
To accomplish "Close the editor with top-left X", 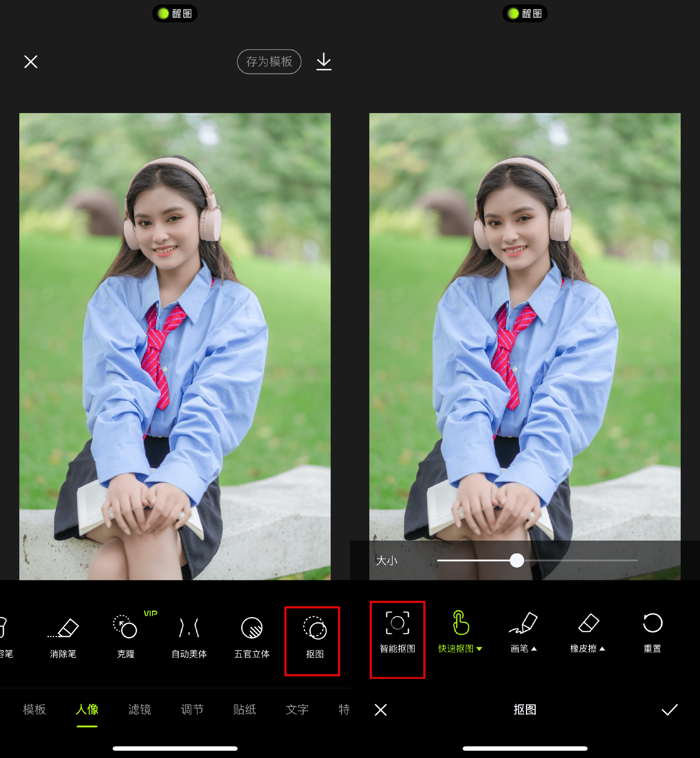I will 31,61.
